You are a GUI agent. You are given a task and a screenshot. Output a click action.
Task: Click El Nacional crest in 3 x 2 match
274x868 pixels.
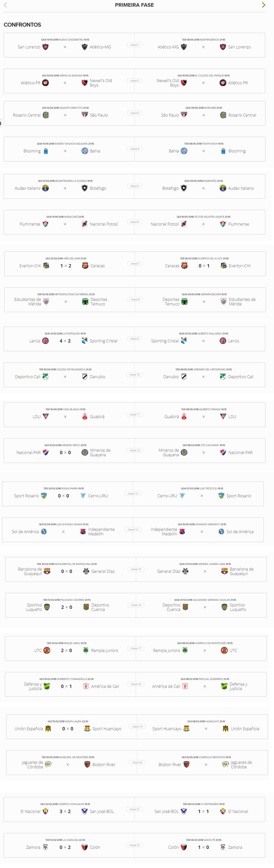[45, 811]
